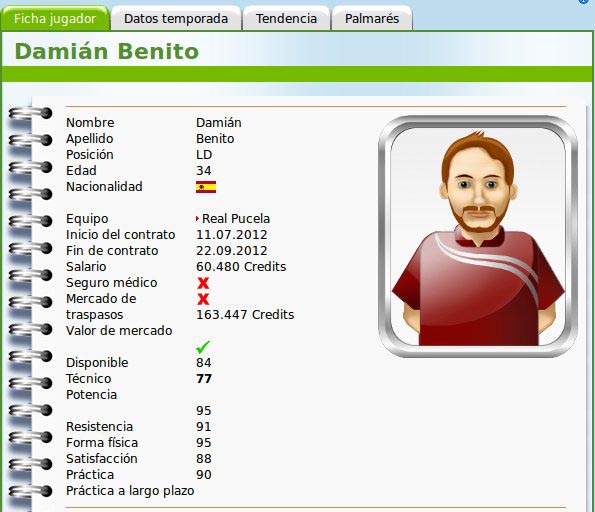Click the green checkmark availability icon
This screenshot has width=595, height=512.
203,347
